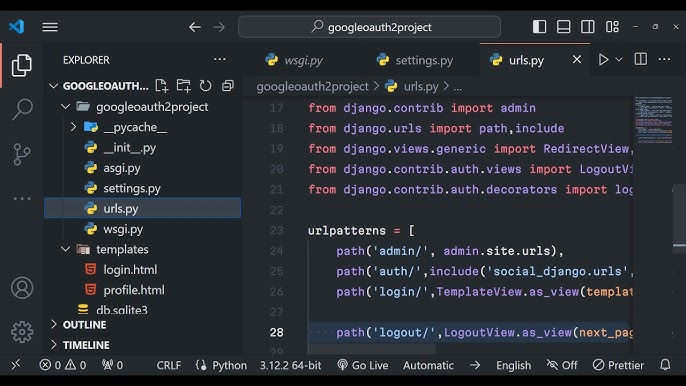Image resolution: width=686 pixels, height=386 pixels.
Task: Expand the __pycache__ folder
Action: [74, 127]
